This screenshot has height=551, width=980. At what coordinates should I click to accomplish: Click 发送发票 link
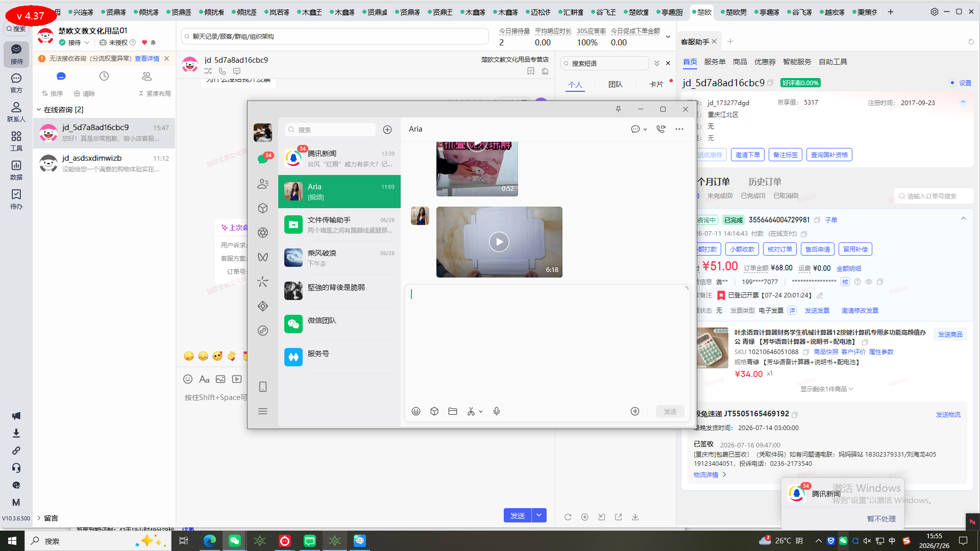pos(817,310)
